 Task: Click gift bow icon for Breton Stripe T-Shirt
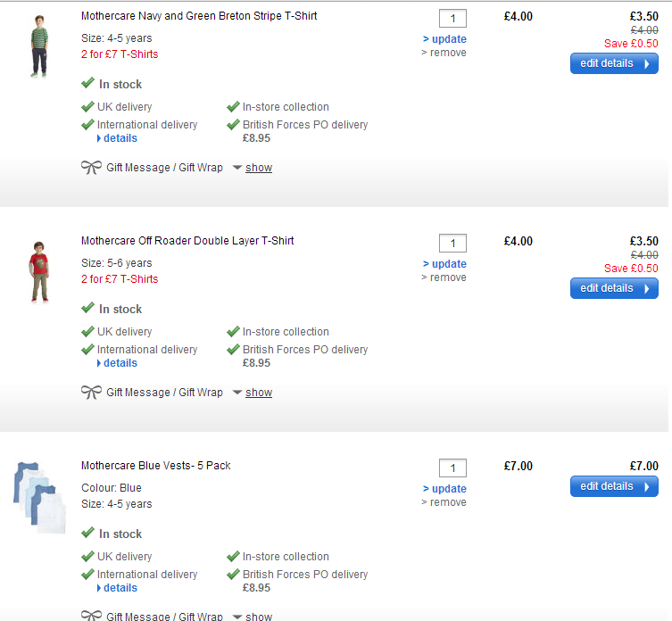91,168
